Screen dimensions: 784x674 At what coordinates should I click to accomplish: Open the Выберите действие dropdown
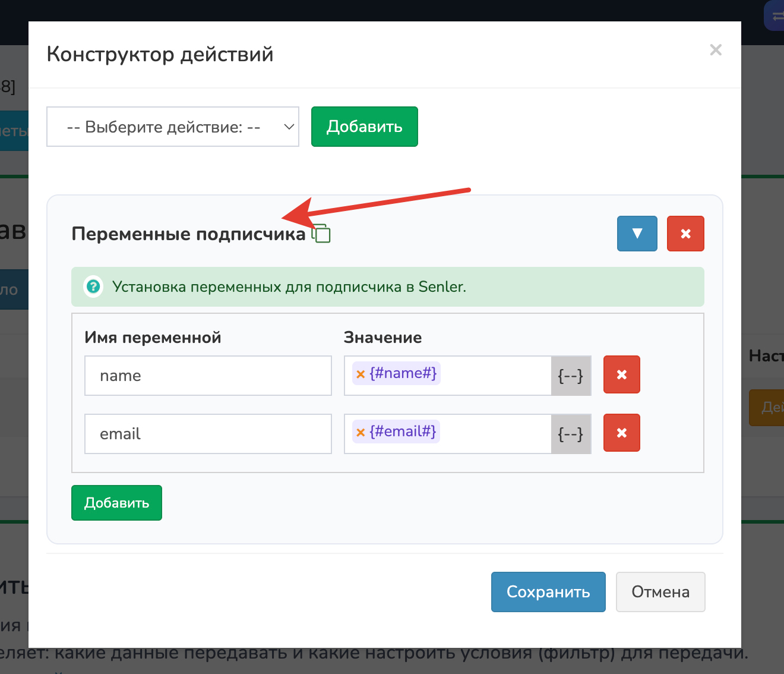click(x=172, y=127)
